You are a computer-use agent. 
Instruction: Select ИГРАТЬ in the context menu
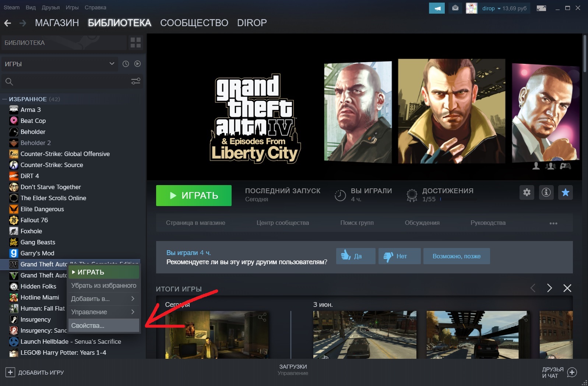[103, 272]
